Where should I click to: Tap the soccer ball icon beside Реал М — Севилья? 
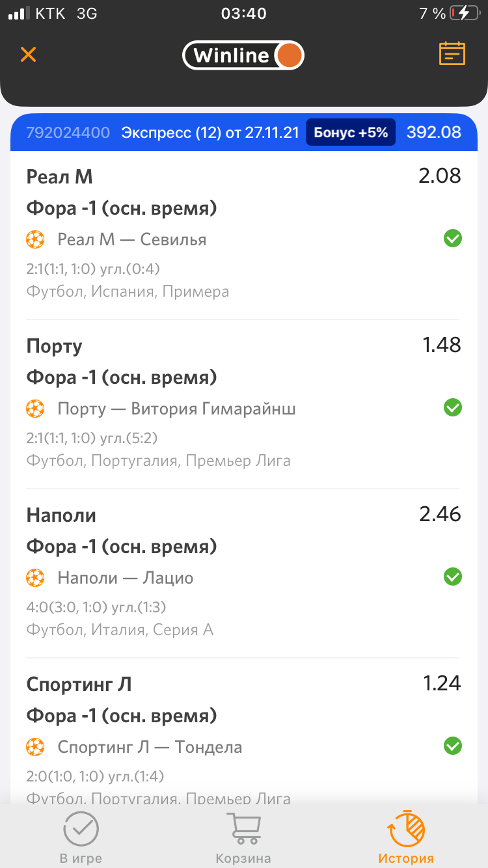click(35, 239)
